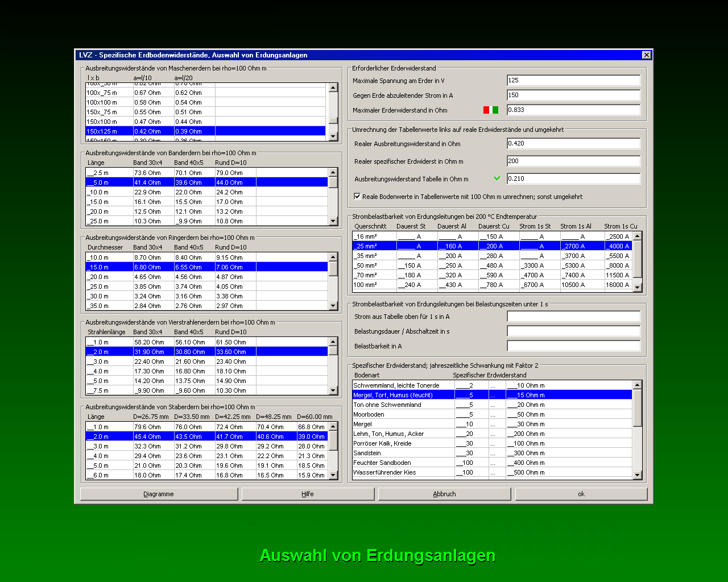
Task: Select the 16 mm² Querschnitt row
Action: [492, 236]
